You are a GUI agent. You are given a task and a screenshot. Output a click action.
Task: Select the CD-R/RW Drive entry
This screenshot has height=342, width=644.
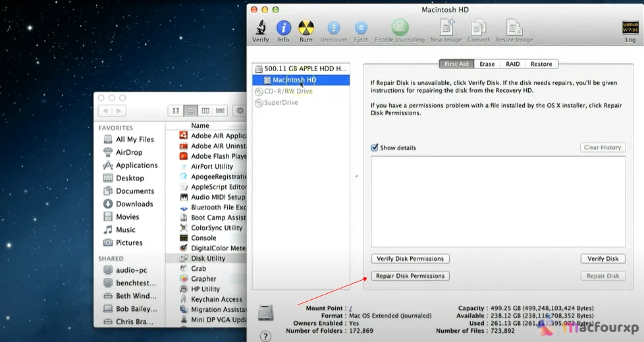(301, 91)
